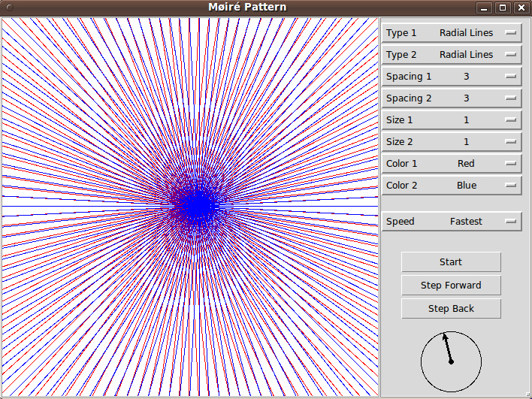Open the Size 1 option menu

tap(452, 119)
